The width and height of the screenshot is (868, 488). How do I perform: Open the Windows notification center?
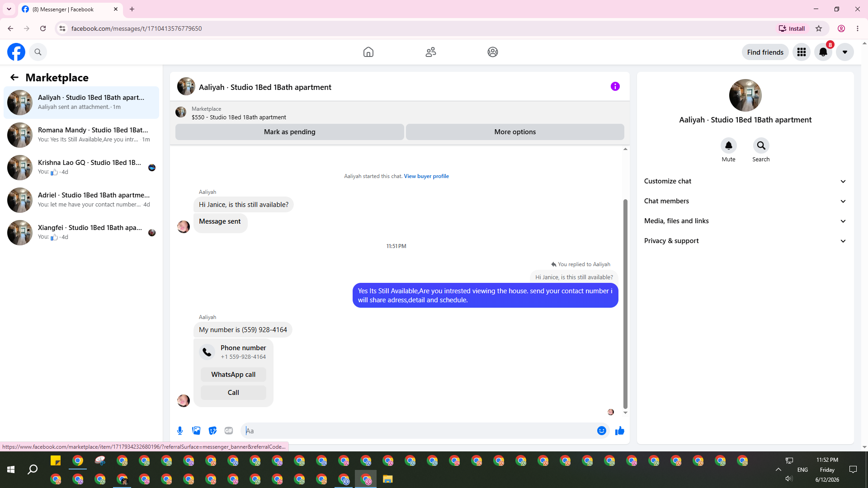[x=853, y=469]
